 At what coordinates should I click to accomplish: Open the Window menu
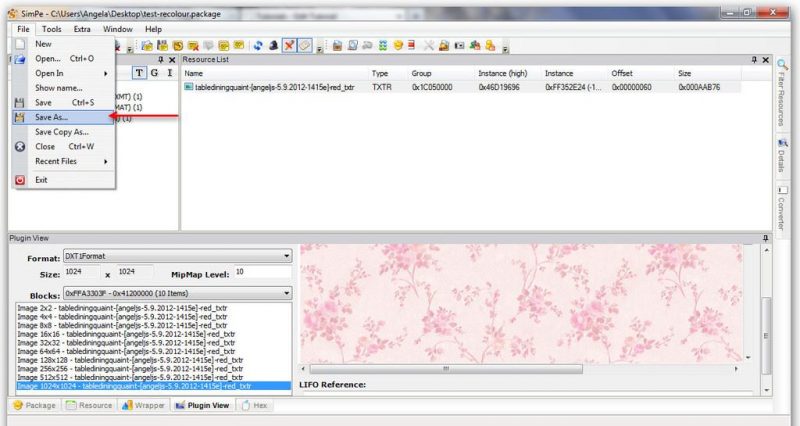118,29
